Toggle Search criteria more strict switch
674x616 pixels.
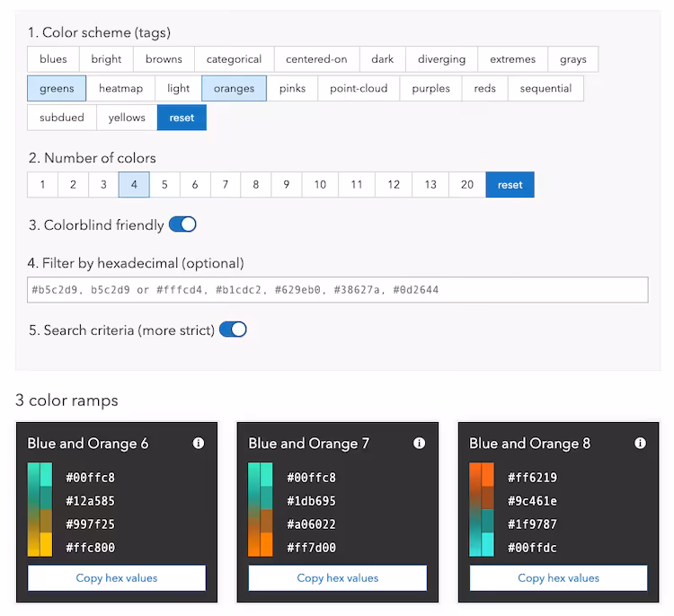tap(233, 330)
